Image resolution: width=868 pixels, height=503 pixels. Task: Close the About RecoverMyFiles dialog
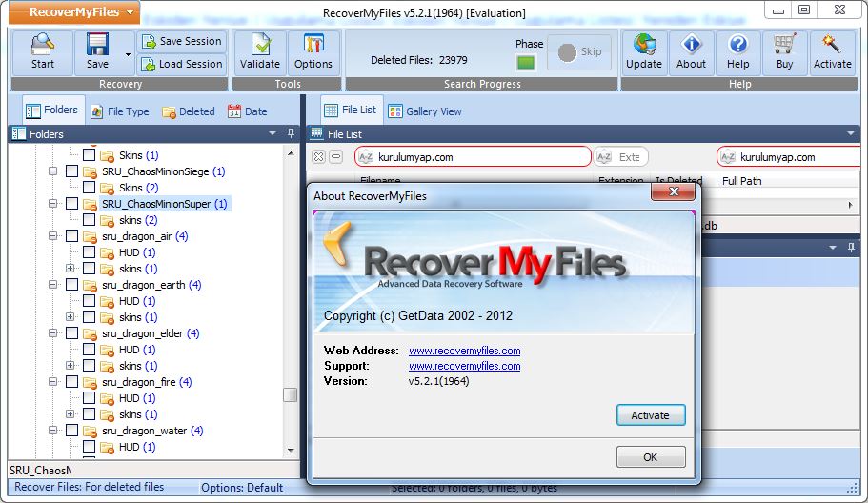pos(673,191)
